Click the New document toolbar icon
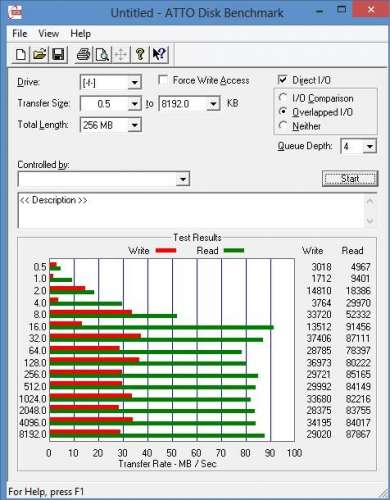The height and width of the screenshot is (500, 390). coord(21,54)
